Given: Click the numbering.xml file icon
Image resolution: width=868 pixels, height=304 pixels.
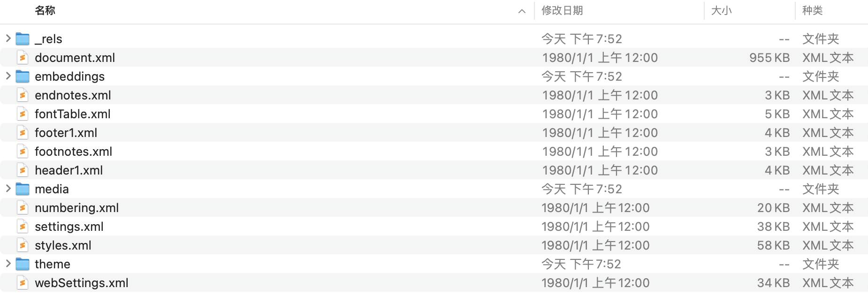Looking at the screenshot, I should click(23, 207).
